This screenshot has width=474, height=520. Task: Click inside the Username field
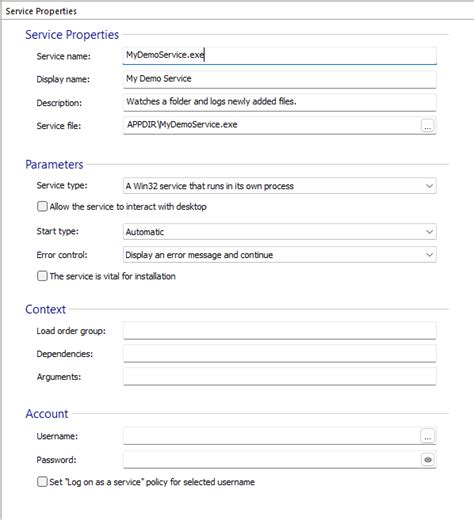[272, 436]
